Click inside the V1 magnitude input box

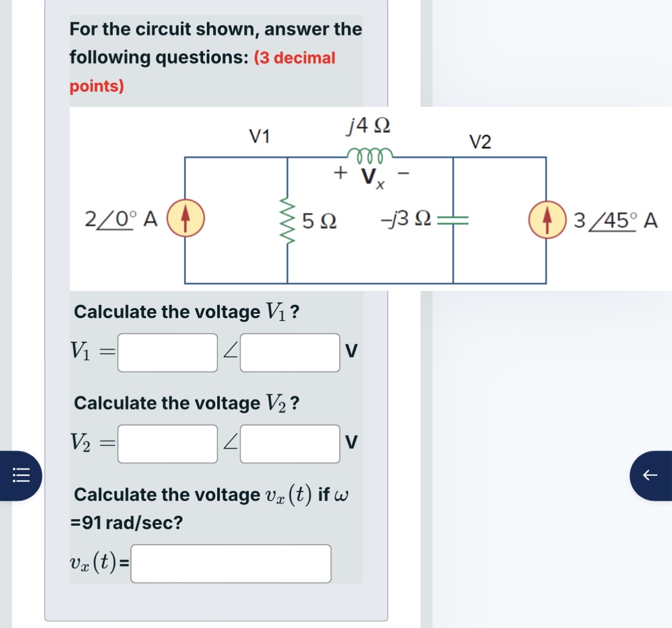tap(167, 352)
